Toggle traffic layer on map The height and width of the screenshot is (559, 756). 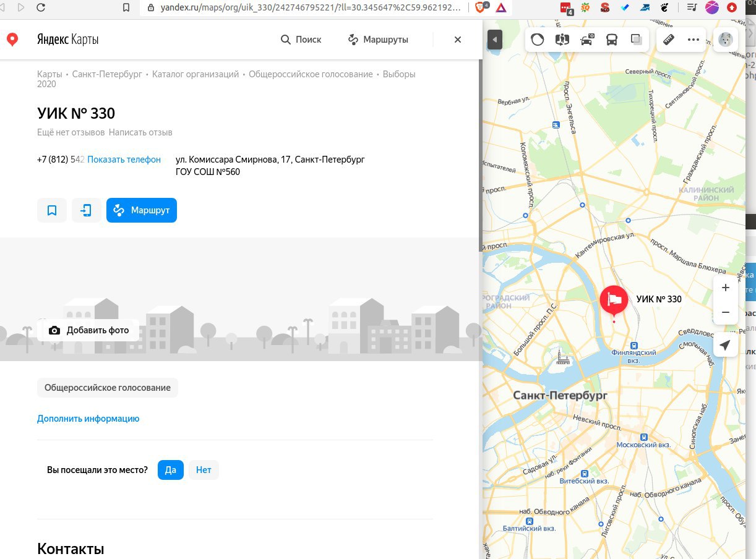tap(538, 40)
